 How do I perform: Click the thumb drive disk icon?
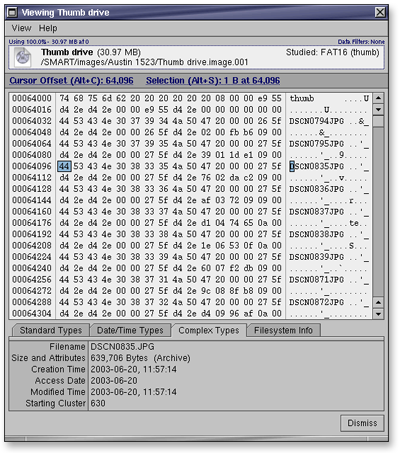coord(23,57)
